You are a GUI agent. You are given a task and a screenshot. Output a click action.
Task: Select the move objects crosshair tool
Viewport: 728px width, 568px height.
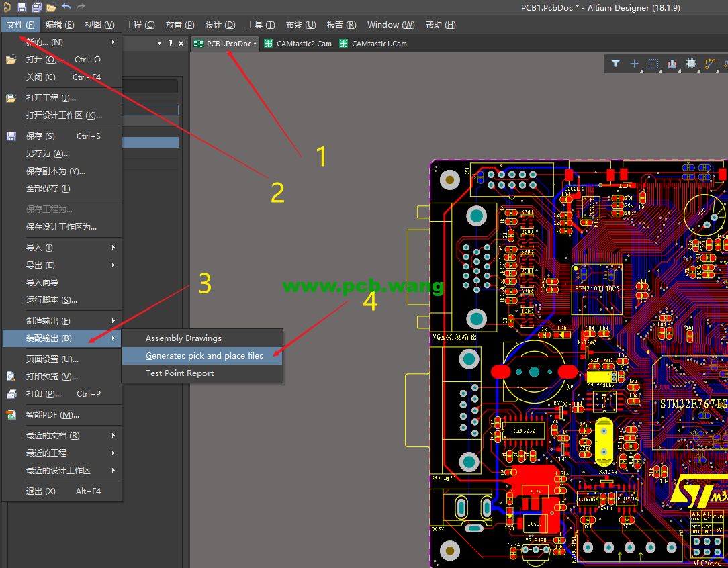point(634,64)
